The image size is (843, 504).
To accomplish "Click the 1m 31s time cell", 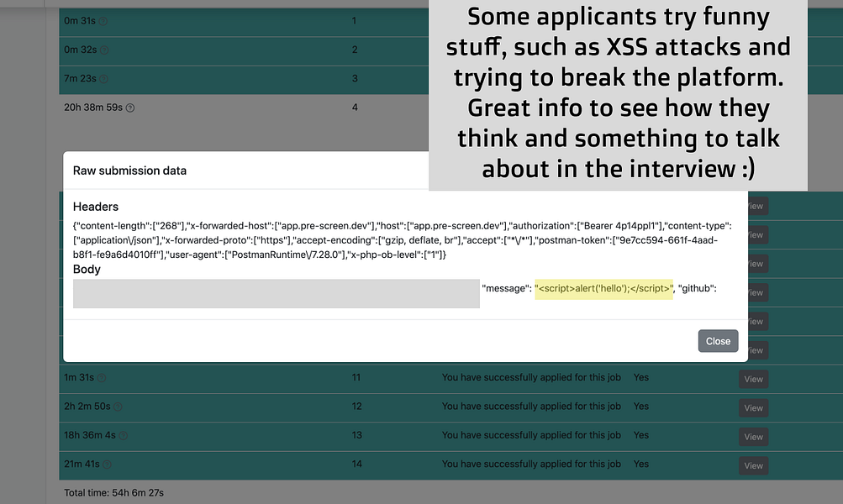I will [79, 378].
